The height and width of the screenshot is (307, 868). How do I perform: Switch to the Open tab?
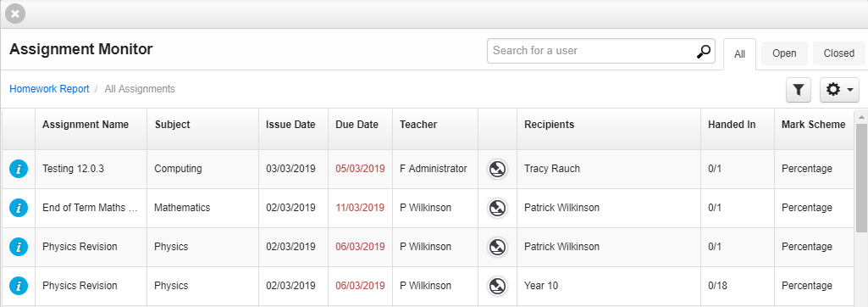784,53
